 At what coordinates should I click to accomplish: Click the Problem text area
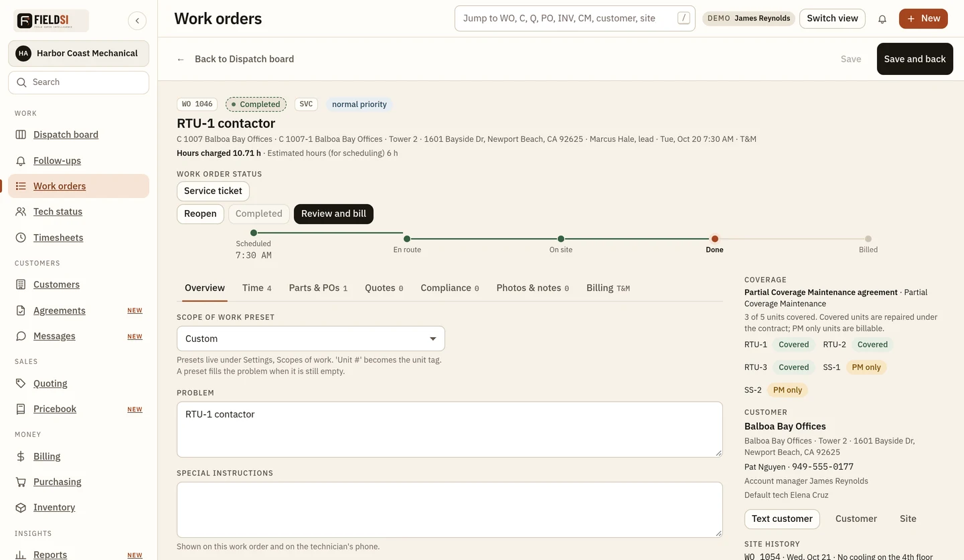point(449,430)
